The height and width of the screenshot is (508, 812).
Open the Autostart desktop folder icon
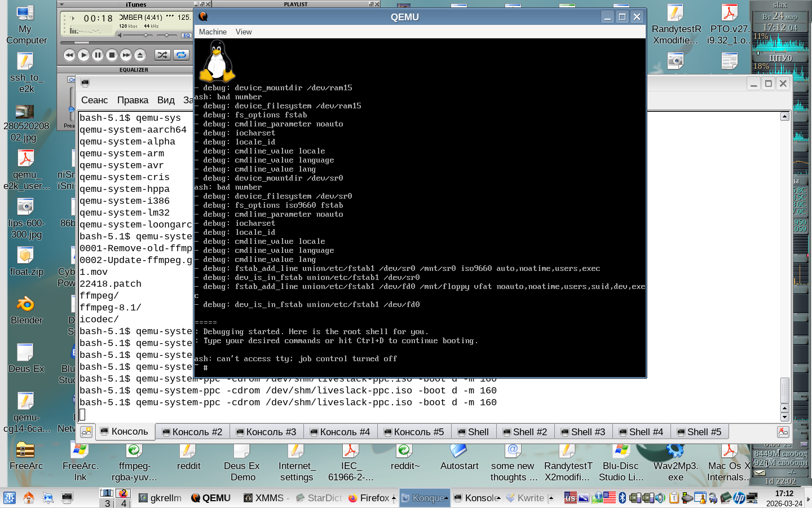(459, 457)
